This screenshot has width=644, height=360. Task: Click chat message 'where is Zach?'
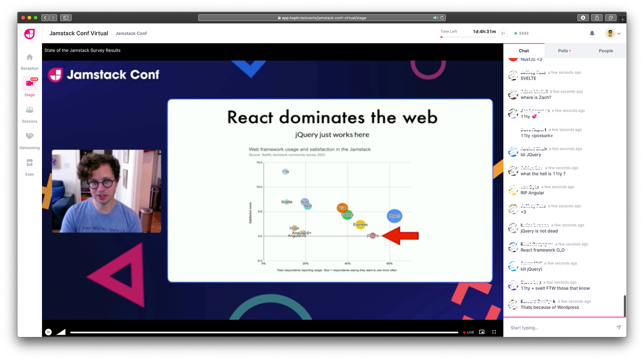(536, 98)
